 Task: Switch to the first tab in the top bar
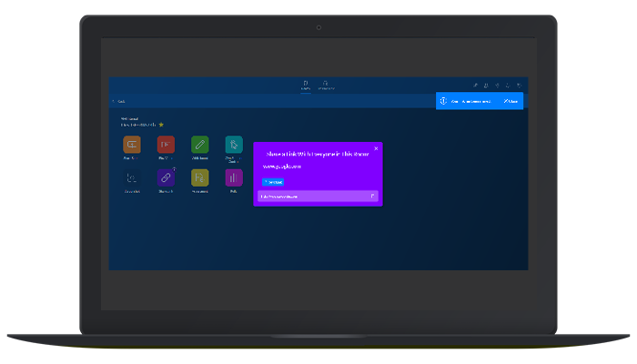pos(305,85)
